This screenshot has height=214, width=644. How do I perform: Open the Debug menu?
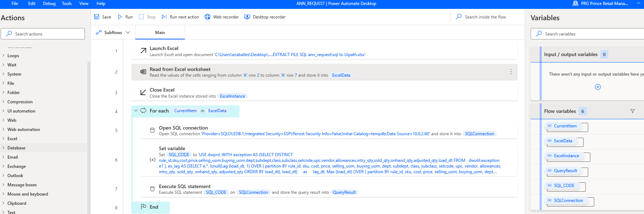pos(49,4)
